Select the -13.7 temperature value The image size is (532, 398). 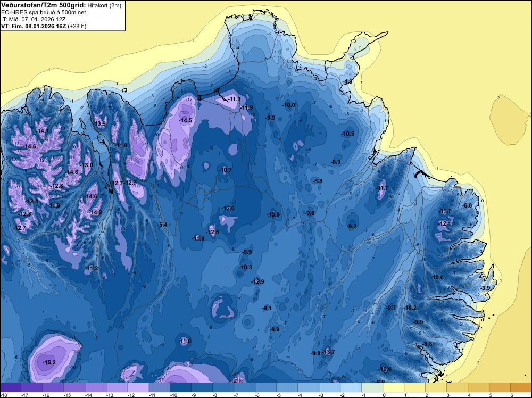coord(328,352)
